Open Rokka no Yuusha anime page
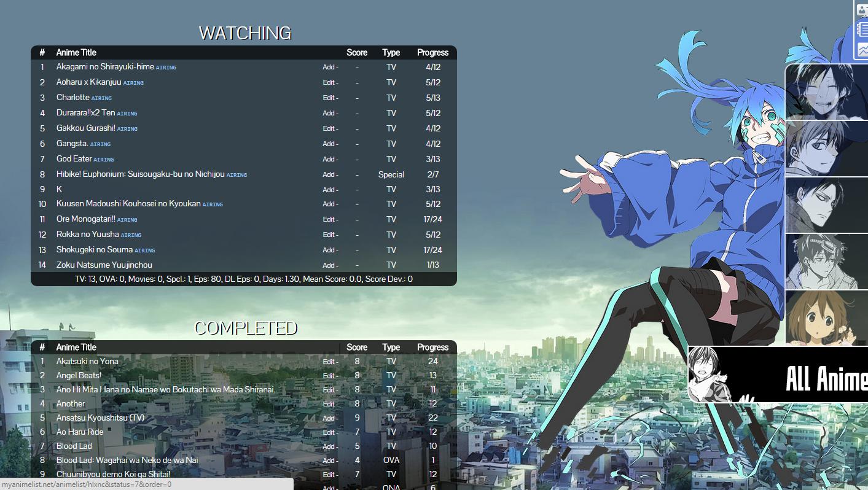The width and height of the screenshot is (868, 490). pyautogui.click(x=88, y=235)
